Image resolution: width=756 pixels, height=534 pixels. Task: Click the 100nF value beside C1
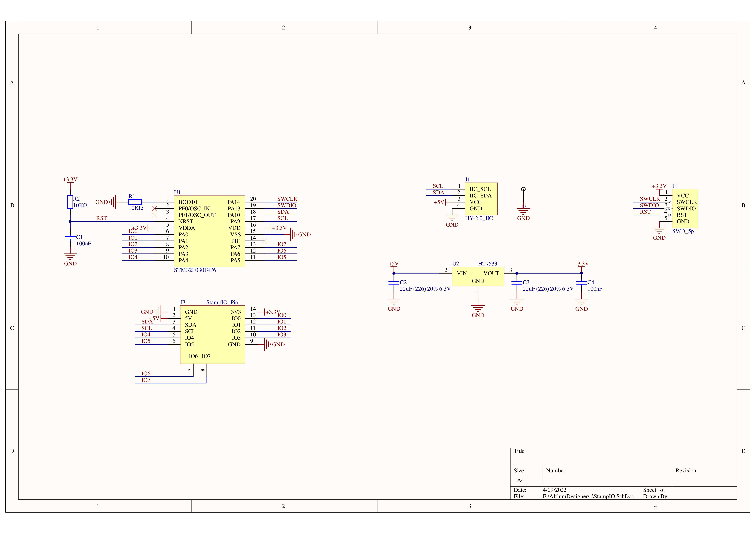(x=84, y=244)
